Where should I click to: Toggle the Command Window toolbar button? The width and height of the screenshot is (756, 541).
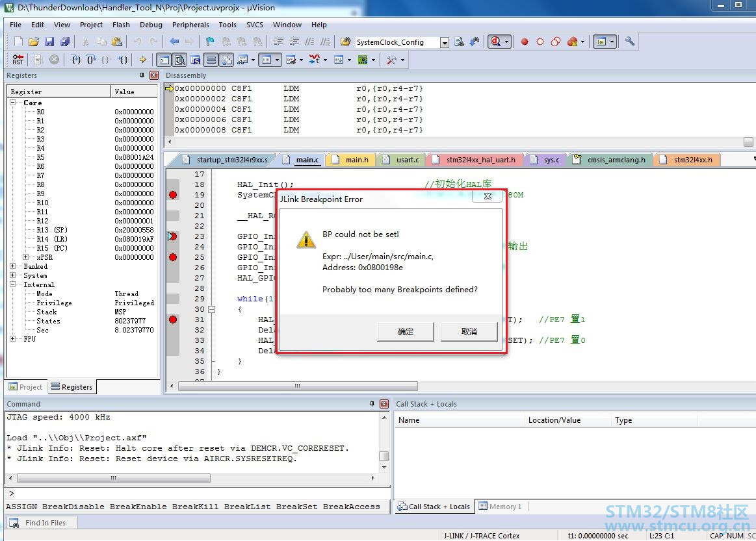[164, 60]
